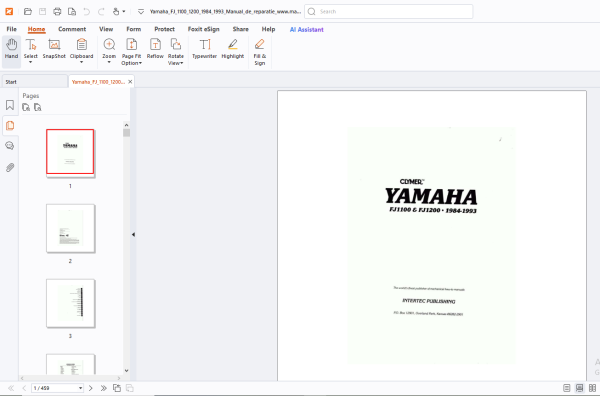Open the Comment ribbon tab
This screenshot has width=600, height=396.
click(72, 29)
